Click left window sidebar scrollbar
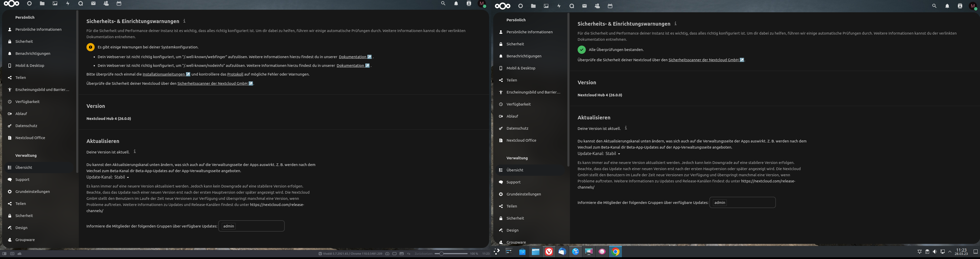Viewport: 980px width, 259px height. click(x=77, y=91)
